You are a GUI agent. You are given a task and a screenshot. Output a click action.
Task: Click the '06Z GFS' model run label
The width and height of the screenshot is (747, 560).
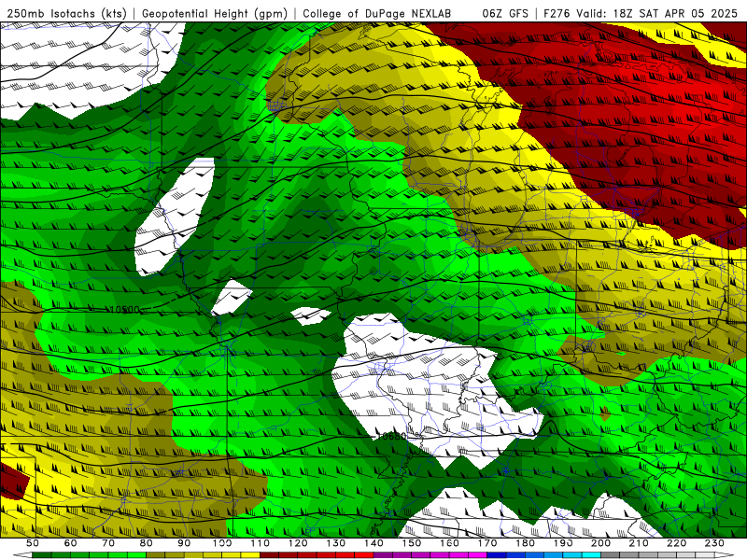[x=505, y=13]
